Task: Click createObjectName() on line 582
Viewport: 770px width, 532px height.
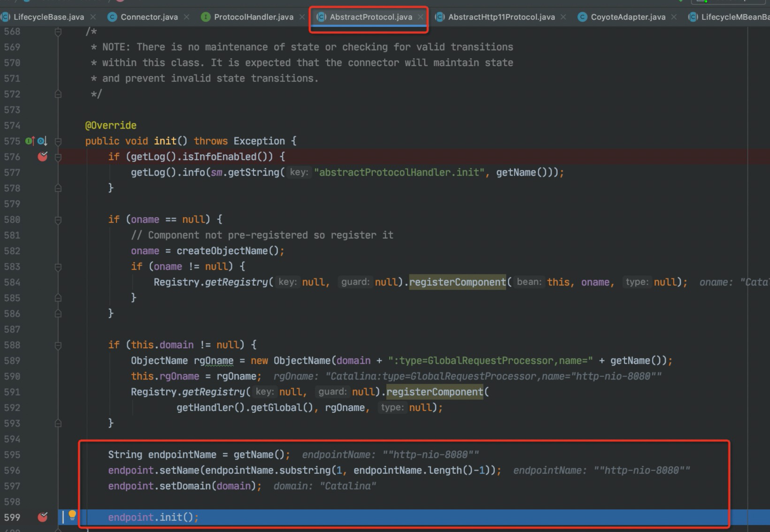Action: point(228,251)
